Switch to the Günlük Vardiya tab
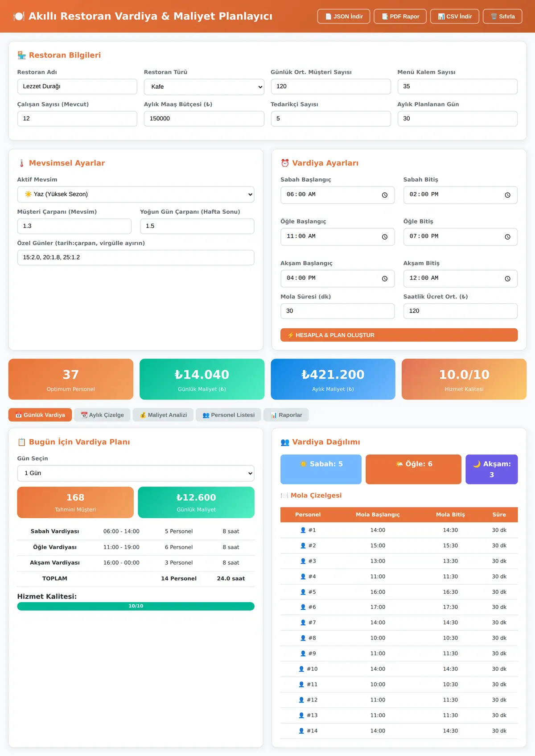 click(40, 415)
